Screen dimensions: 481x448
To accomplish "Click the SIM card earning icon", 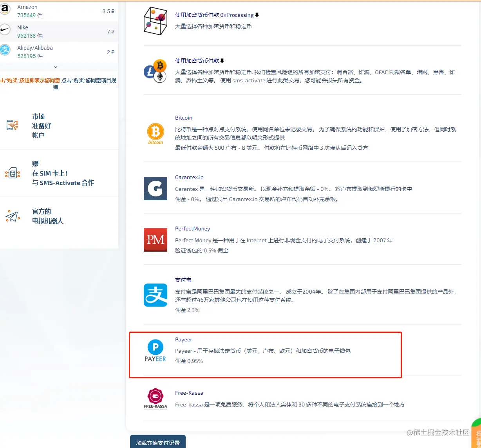I will (x=13, y=173).
